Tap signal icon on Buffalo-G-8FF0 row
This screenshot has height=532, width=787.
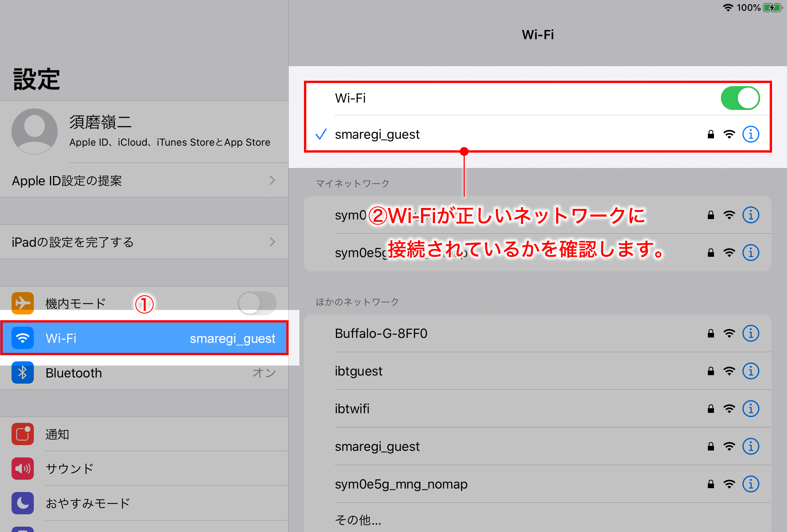[729, 333]
